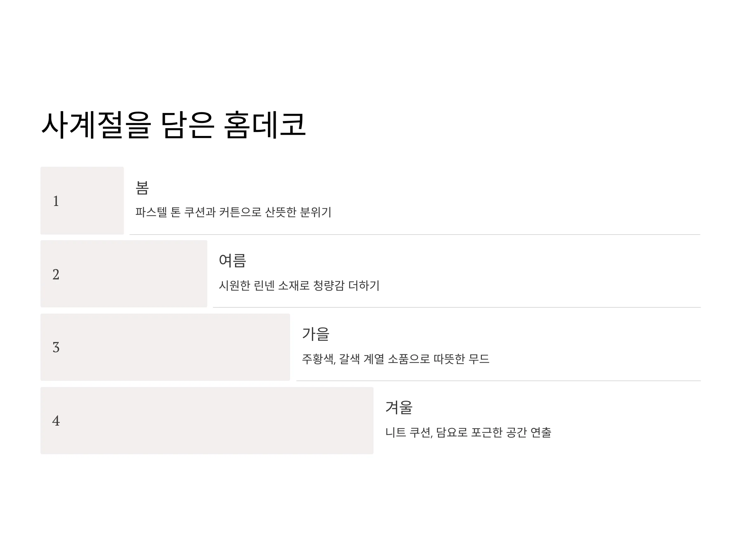Click the 니트 쿠션, 담요로 description

click(468, 432)
